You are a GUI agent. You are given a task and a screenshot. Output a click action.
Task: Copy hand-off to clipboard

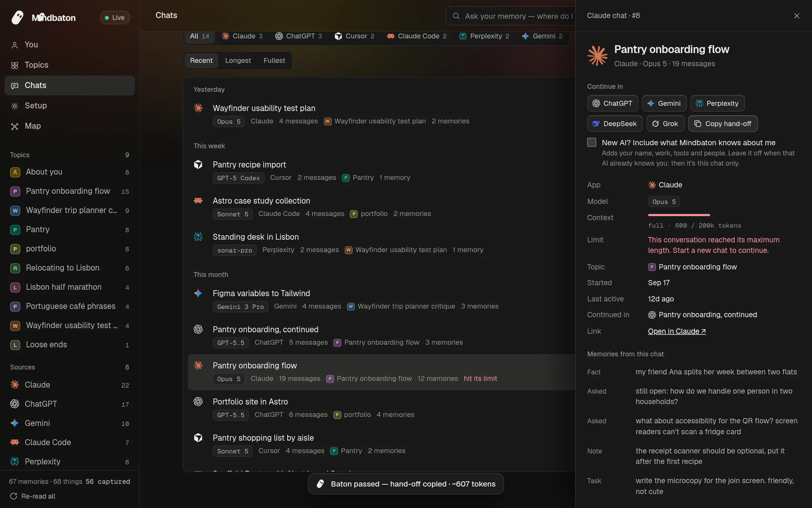tap(723, 123)
